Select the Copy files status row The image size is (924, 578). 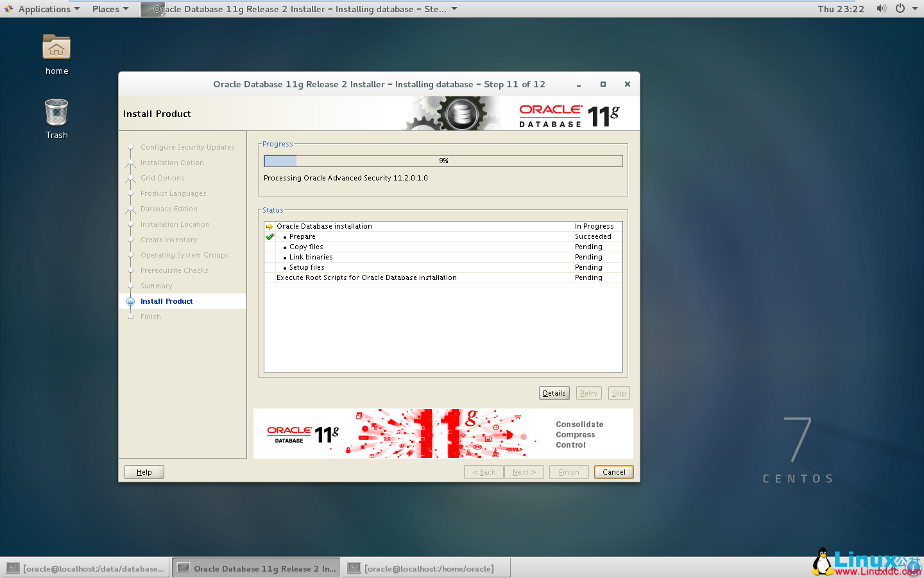(443, 247)
